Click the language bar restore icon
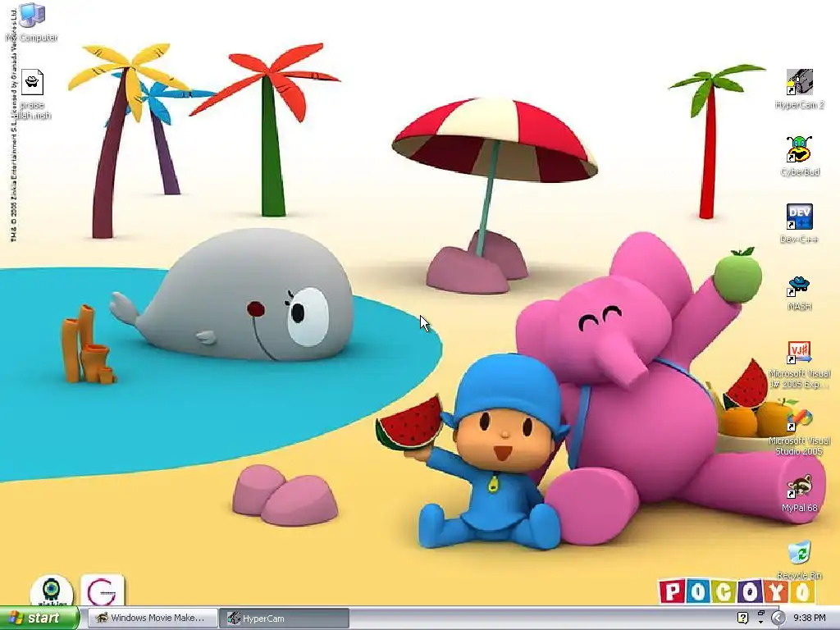This screenshot has width=840, height=630. [x=760, y=614]
